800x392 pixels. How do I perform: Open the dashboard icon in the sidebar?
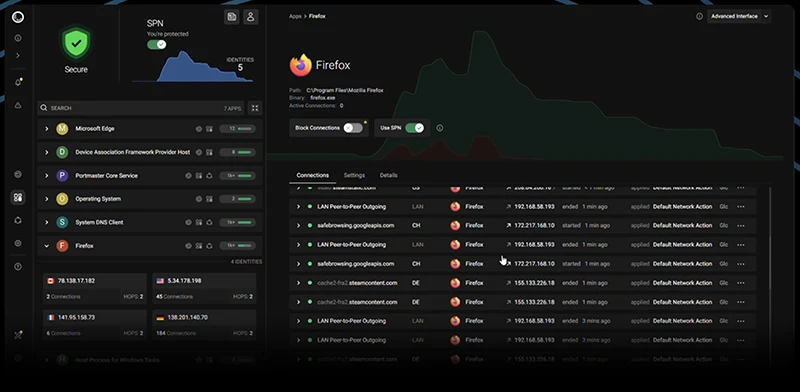(x=18, y=175)
